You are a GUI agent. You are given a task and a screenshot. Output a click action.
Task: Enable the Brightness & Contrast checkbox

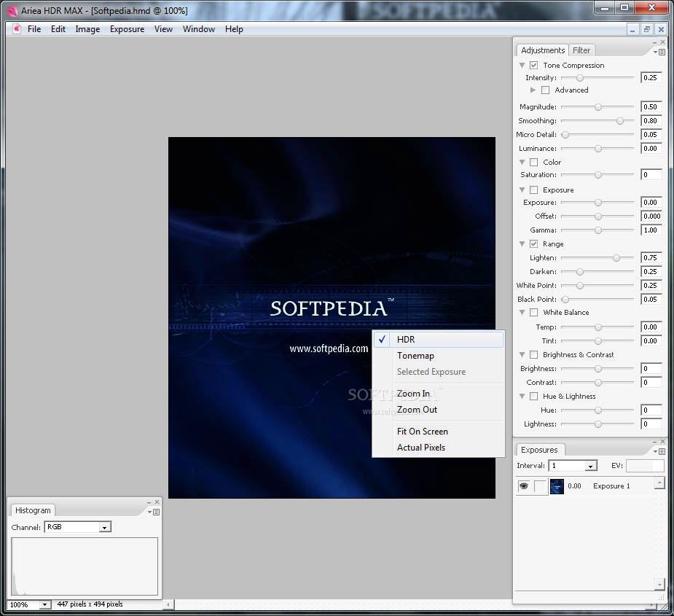(x=533, y=354)
